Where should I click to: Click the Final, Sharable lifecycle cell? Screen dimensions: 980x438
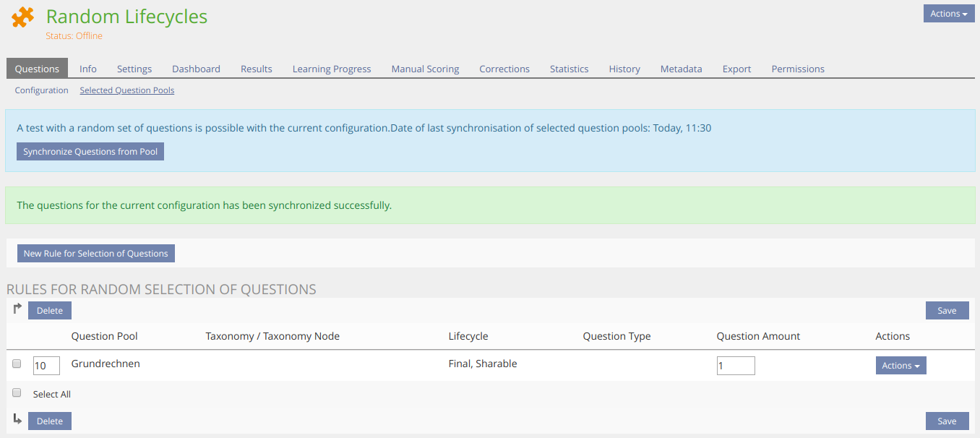click(483, 364)
